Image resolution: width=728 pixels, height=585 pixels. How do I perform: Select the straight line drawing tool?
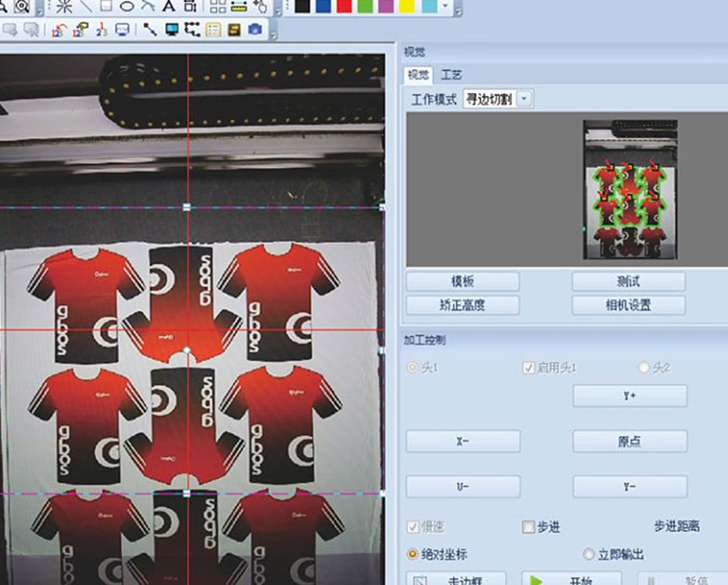click(x=85, y=7)
